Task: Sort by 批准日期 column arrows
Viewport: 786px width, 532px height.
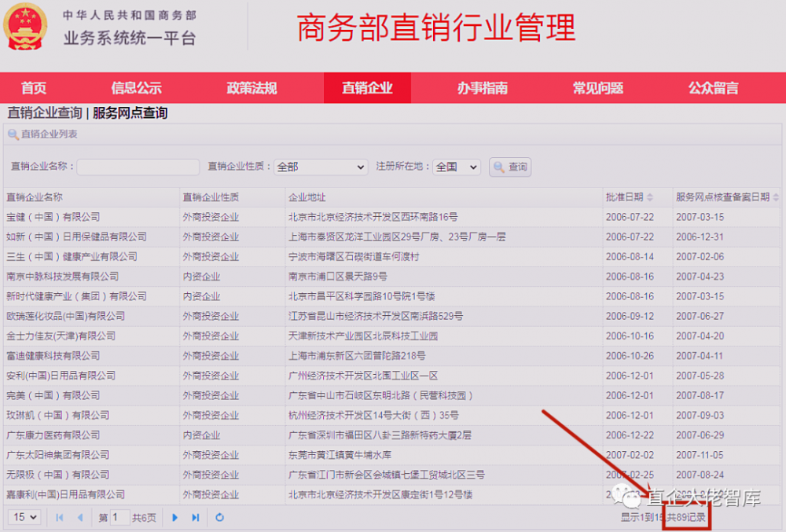Action: coord(650,197)
